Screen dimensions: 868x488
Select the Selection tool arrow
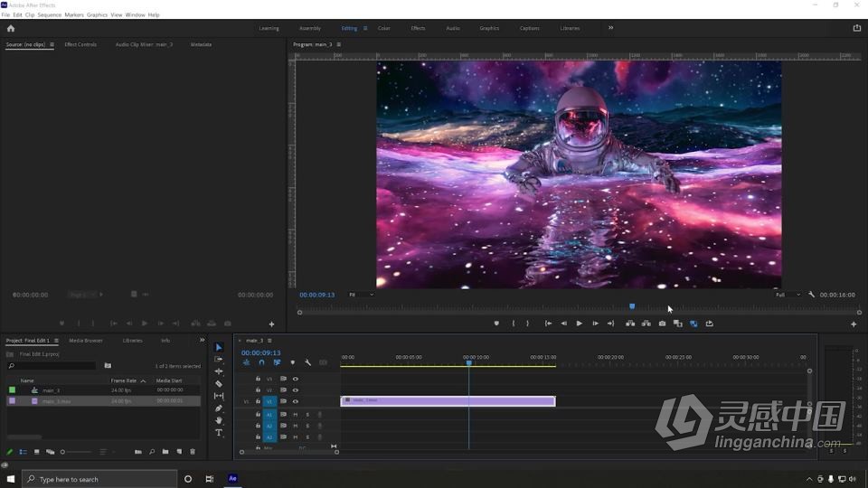219,347
